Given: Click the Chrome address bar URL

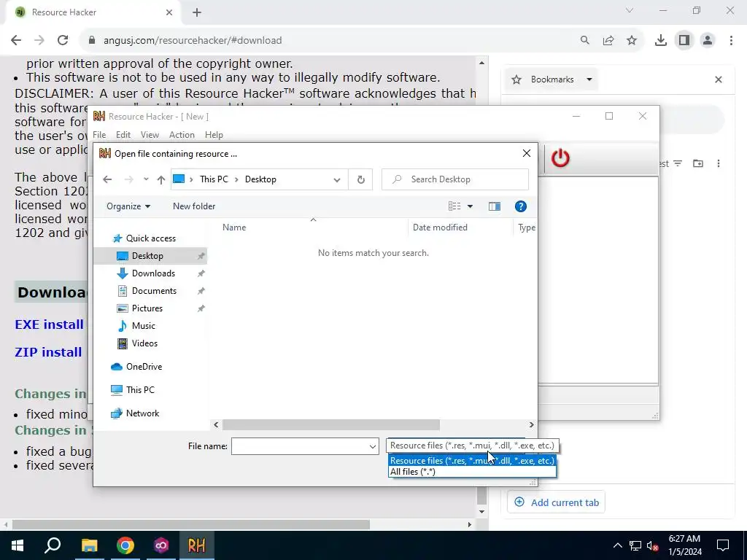Looking at the screenshot, I should tap(193, 41).
